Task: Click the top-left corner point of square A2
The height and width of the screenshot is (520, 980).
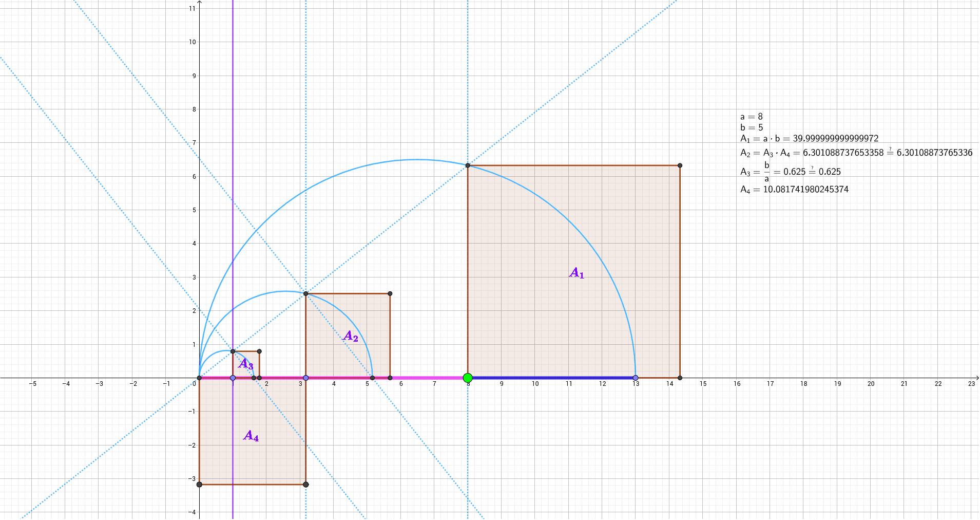Action: click(306, 294)
